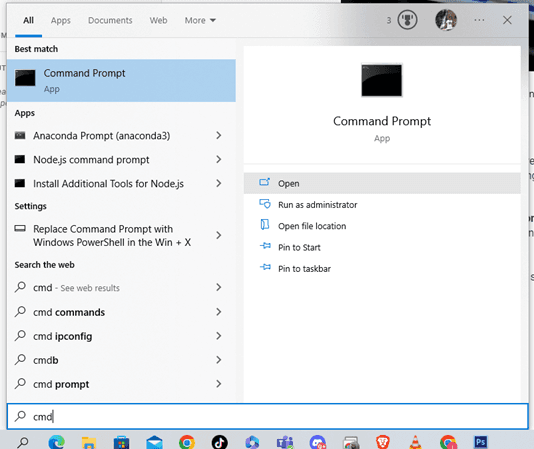Switch to the Web search tab

(158, 20)
